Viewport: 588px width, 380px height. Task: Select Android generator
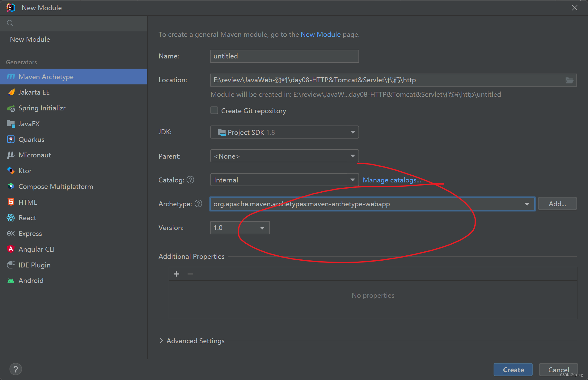tap(74, 280)
